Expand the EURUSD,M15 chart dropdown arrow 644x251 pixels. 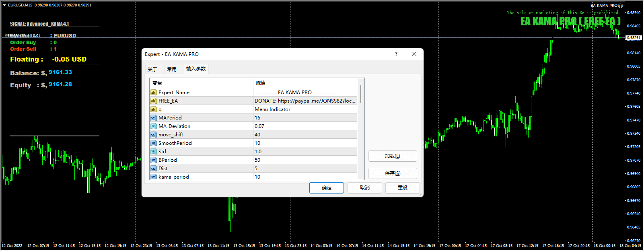click(4, 5)
